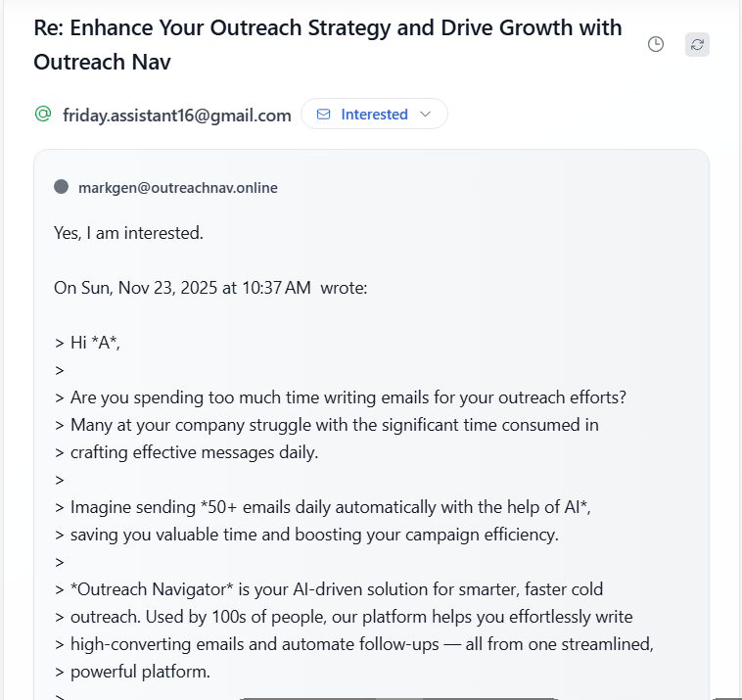The image size is (742, 700).
Task: Expand the Interested dropdown chevron
Action: pyautogui.click(x=425, y=115)
